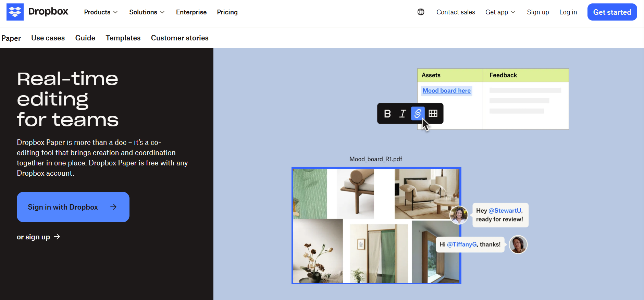Click the Feedback column header

tap(526, 75)
